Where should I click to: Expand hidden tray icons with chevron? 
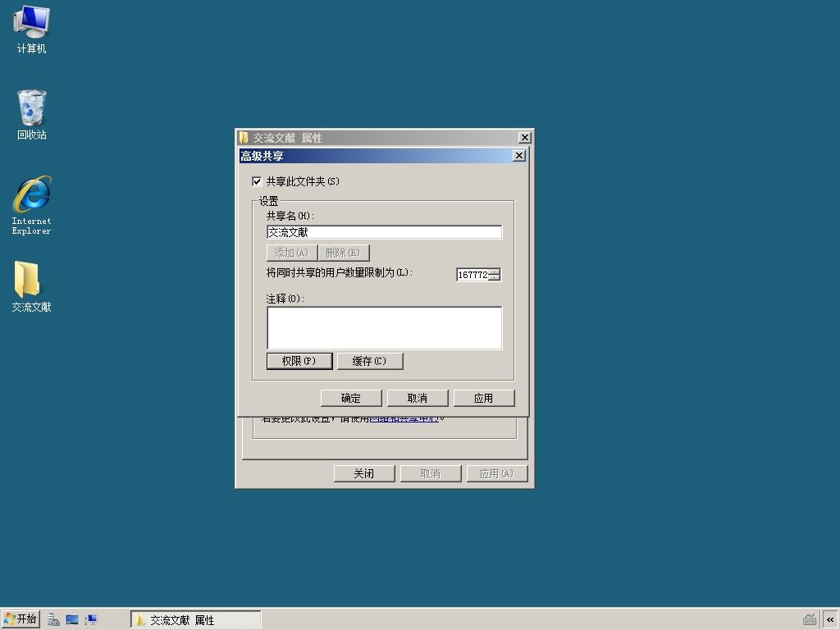click(830, 620)
